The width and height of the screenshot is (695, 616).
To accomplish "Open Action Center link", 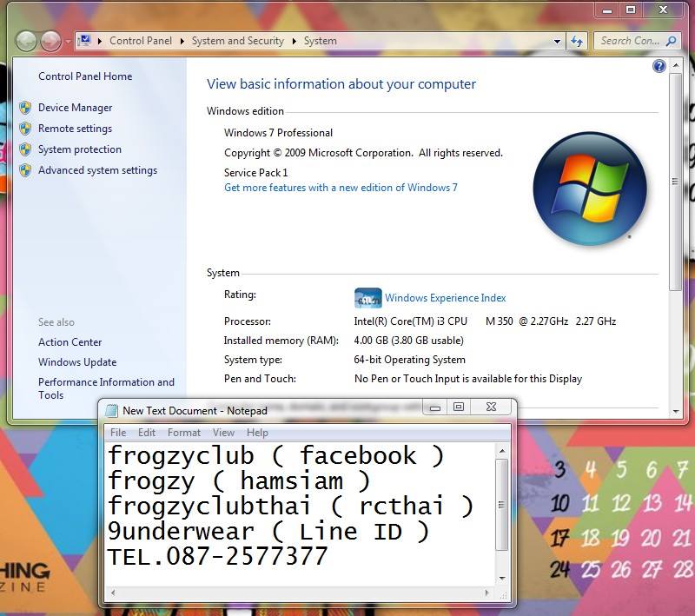I will coord(70,342).
